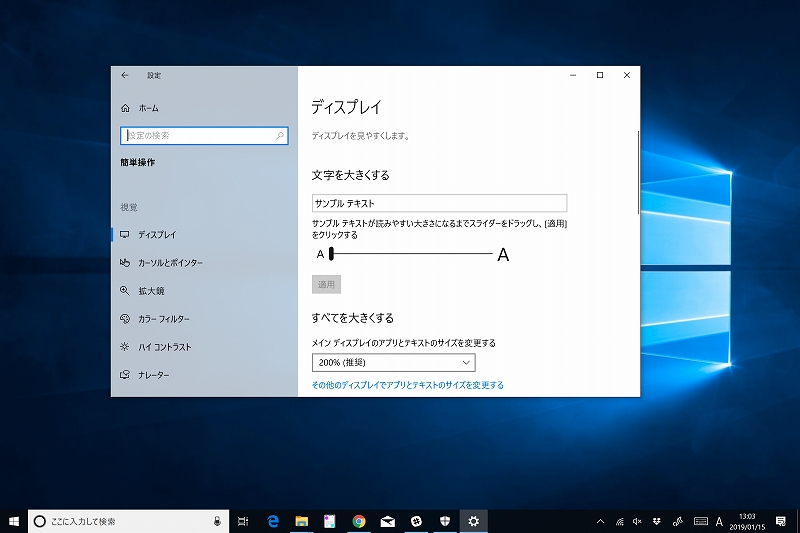The height and width of the screenshot is (533, 800).
Task: Select the Narrator (ナレーター) sidebar icon
Action: point(125,375)
